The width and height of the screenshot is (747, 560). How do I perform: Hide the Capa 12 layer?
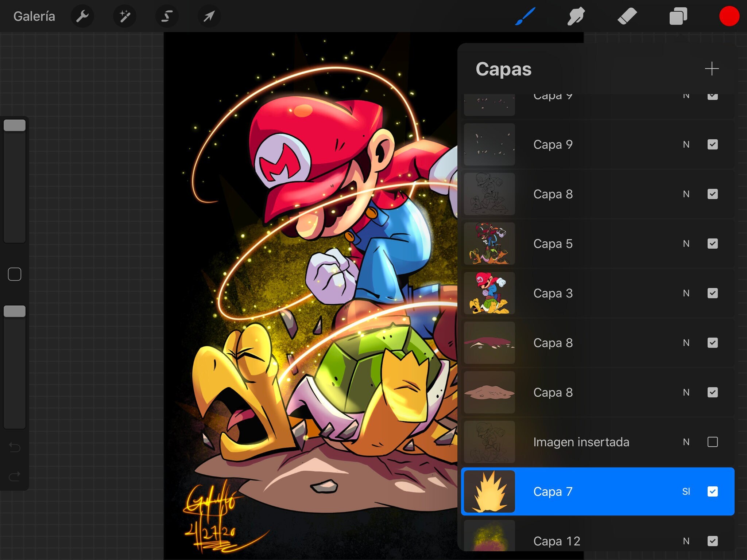pos(712,541)
